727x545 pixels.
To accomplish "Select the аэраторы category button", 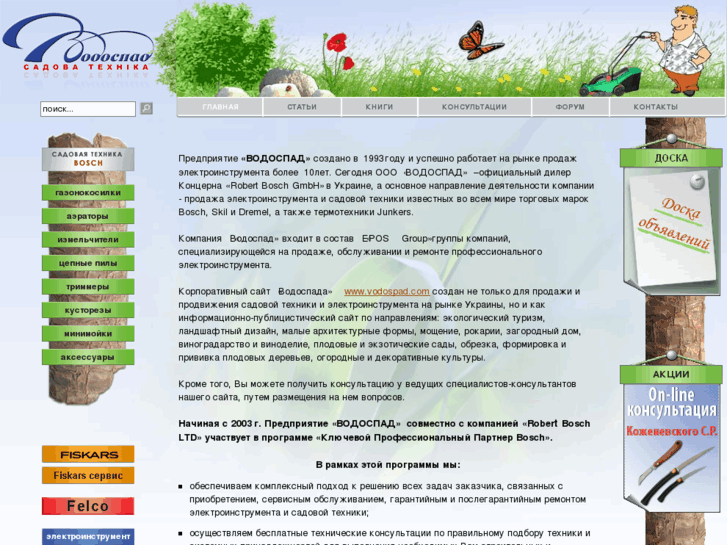I will tap(88, 216).
